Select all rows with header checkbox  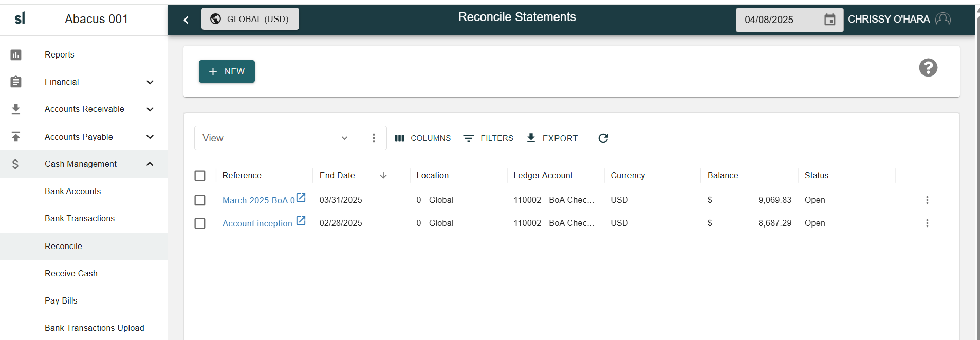pyautogui.click(x=200, y=176)
